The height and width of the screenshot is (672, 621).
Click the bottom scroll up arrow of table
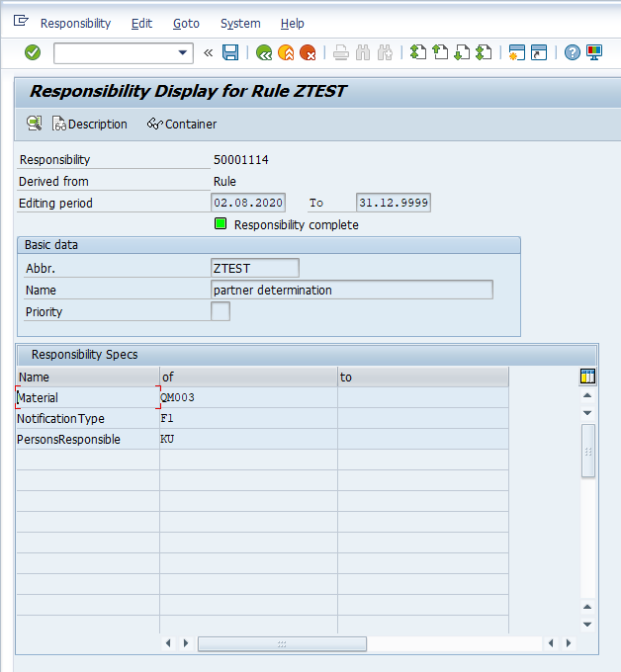click(587, 607)
